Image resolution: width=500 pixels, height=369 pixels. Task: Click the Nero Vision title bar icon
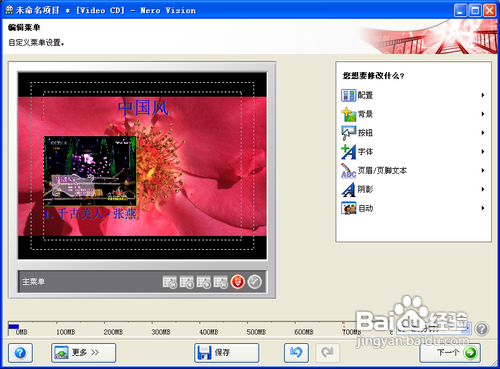tap(9, 10)
